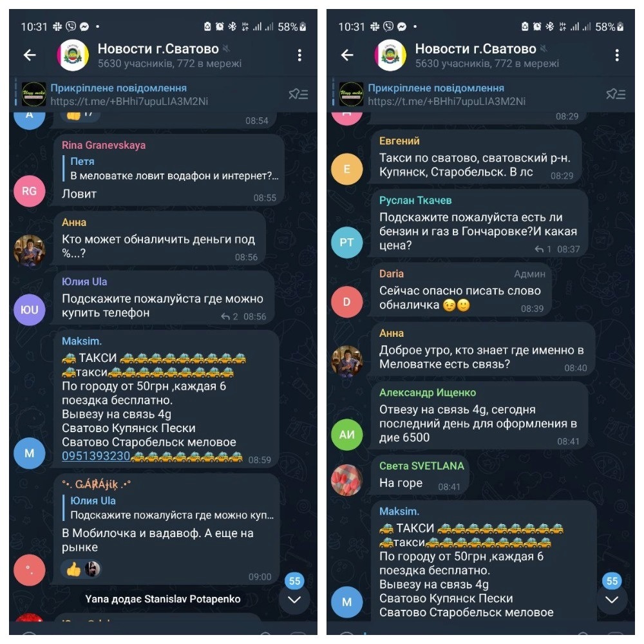Image resolution: width=644 pixels, height=644 pixels.
Task: Open pinned t.me link in right screenshot
Action: click(446, 102)
